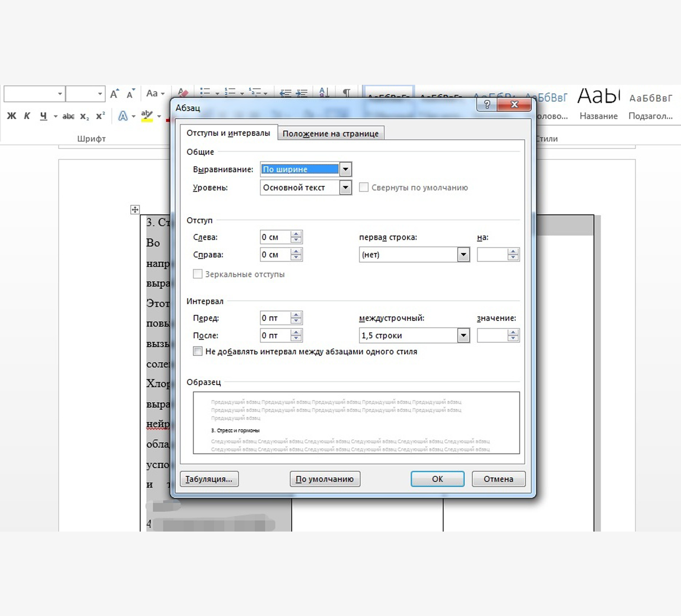Click the numbered list icon
Viewport: 681px width, 616px height.
click(x=230, y=92)
